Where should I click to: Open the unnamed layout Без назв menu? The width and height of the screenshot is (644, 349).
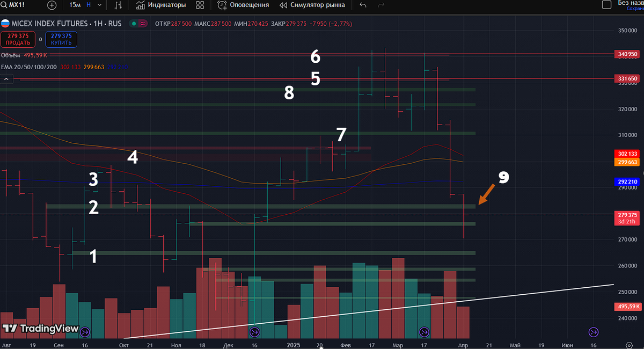pyautogui.click(x=631, y=3)
